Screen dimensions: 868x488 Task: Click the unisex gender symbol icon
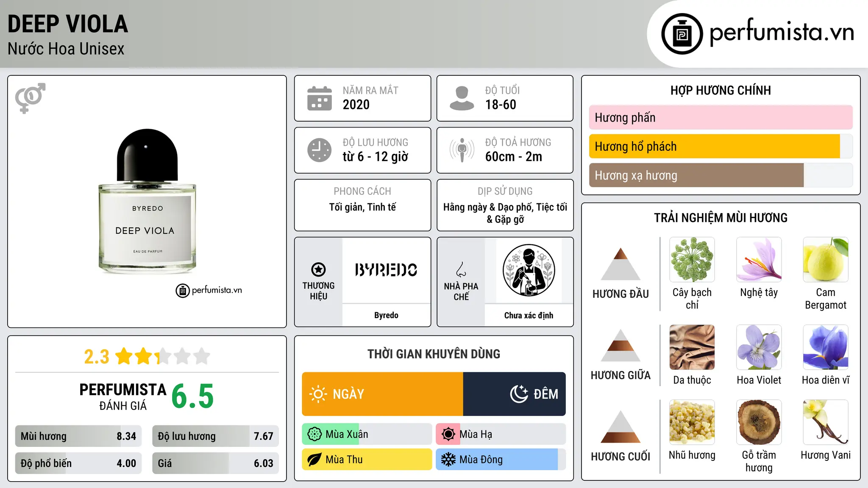click(30, 98)
